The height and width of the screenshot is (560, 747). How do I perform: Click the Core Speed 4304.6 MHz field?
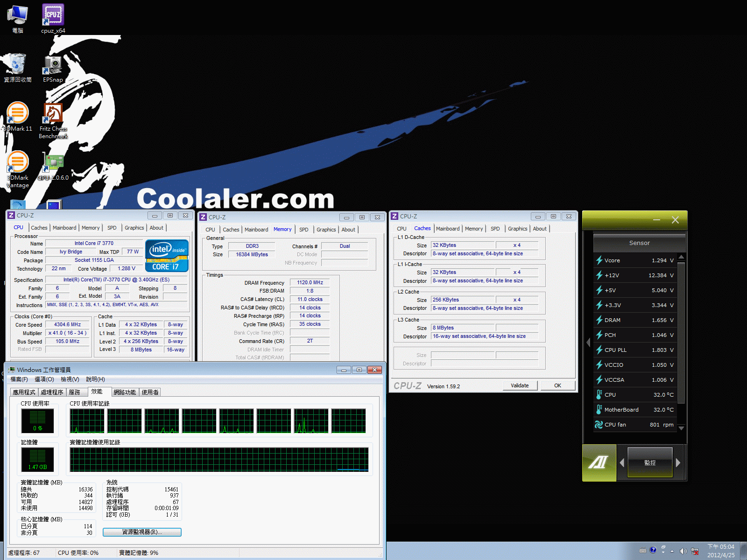pyautogui.click(x=67, y=324)
